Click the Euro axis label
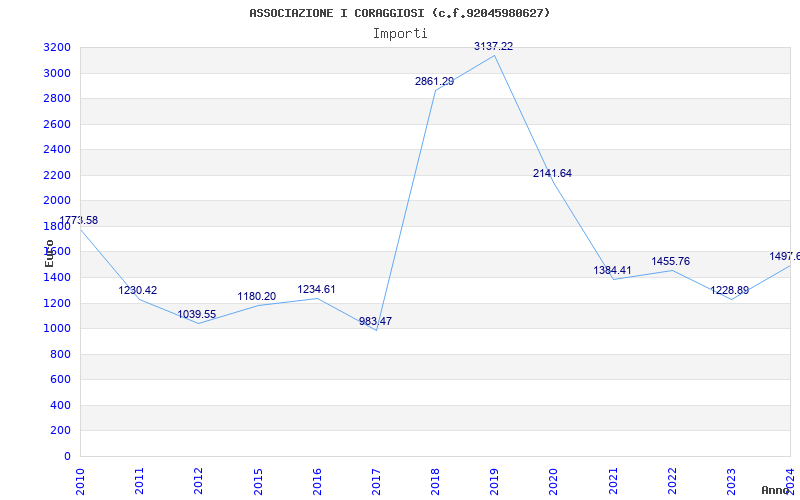The width and height of the screenshot is (800, 500). [49, 254]
